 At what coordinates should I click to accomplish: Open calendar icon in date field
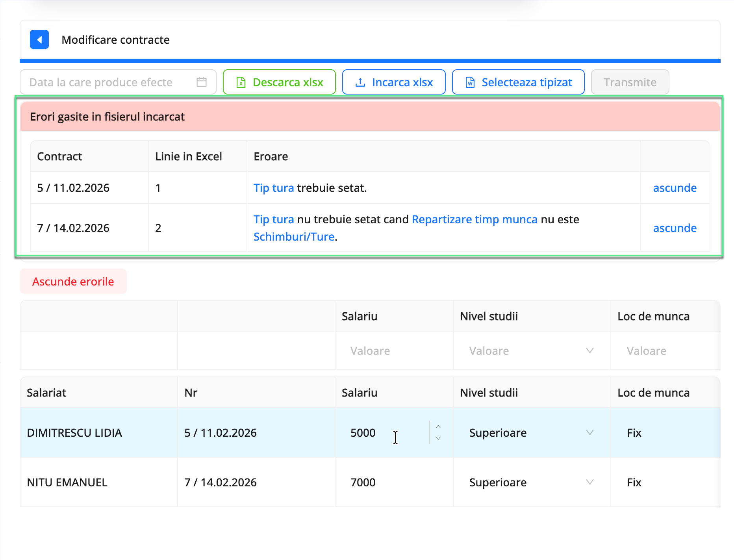[x=202, y=82]
